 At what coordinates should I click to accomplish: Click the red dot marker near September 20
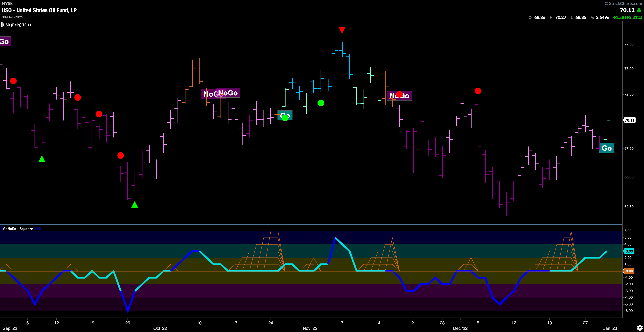pos(99,114)
